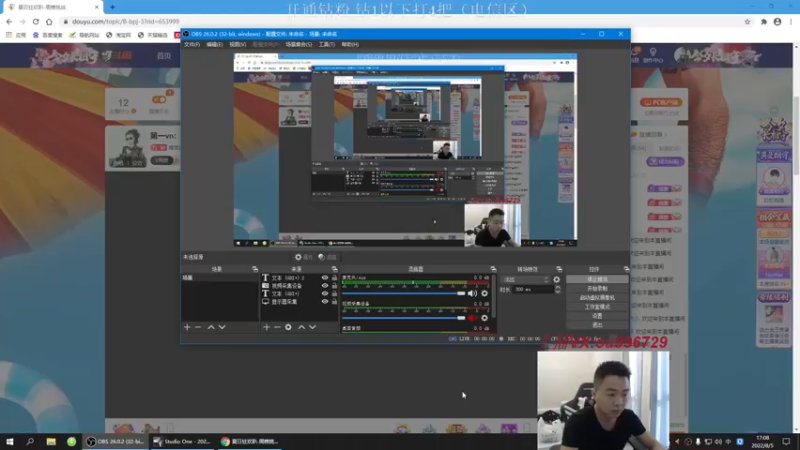Click the Start Virtual Camera button
Image resolution: width=800 pixels, height=450 pixels.
pyautogui.click(x=597, y=298)
